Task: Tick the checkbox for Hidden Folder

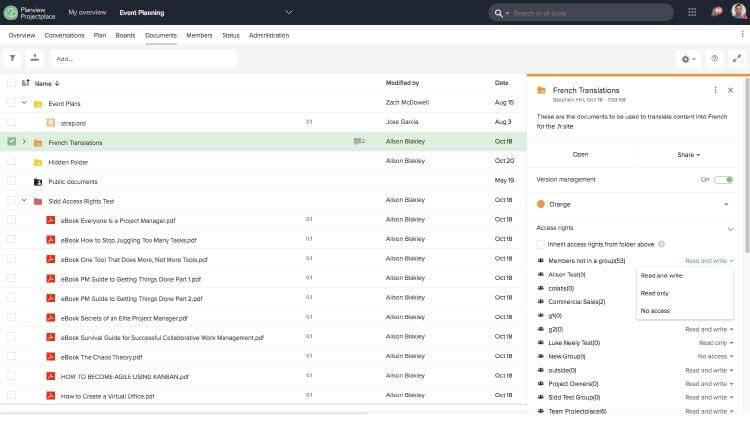Action: (x=12, y=162)
